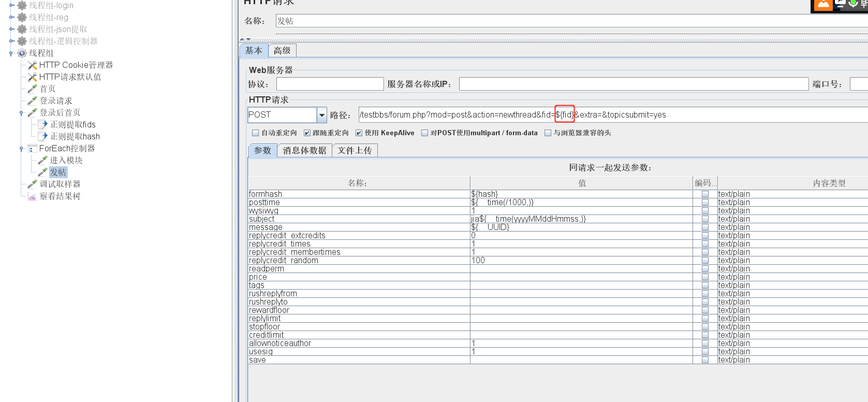Viewport: 868px width, 402px height.
Task: Expand the 线程组-reg tree node
Action: 11,17
